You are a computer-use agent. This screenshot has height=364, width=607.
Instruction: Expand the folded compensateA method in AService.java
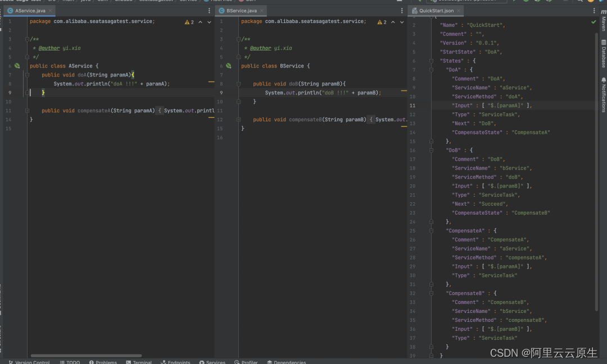(x=27, y=111)
